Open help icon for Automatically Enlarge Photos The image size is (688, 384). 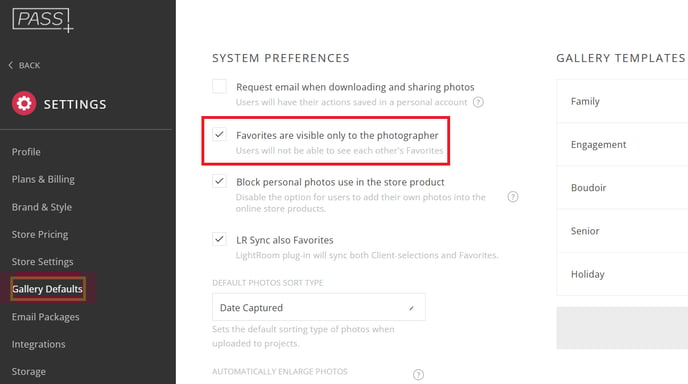[x=418, y=374]
